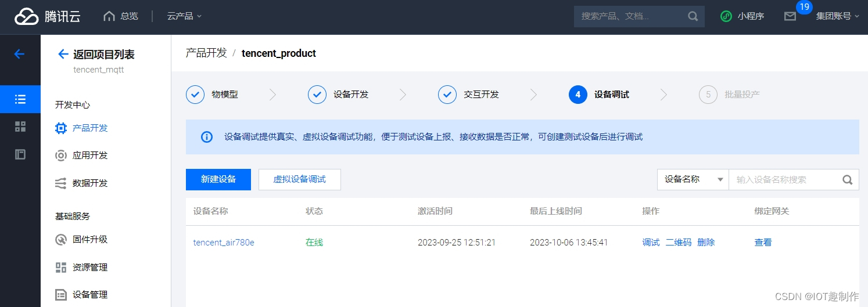
Task: Select the grid squares icon in dark sidebar
Action: click(x=20, y=127)
